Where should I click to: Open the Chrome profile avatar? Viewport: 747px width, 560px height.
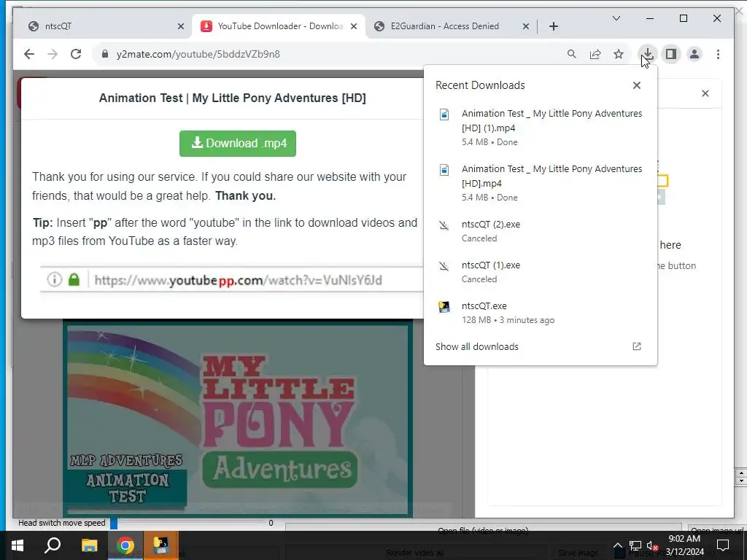point(694,54)
